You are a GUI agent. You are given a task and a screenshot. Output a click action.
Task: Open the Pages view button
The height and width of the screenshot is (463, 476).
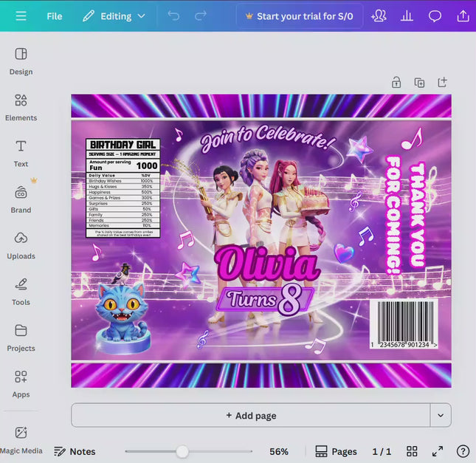[336, 451]
